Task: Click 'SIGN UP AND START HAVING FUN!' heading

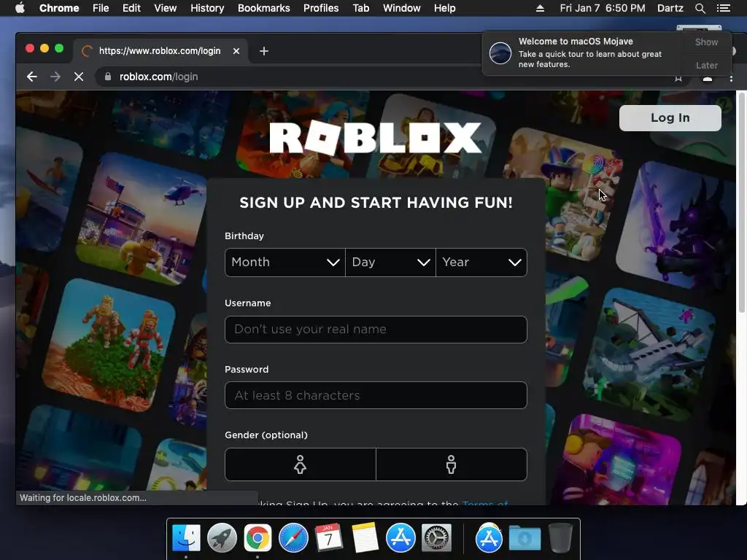Action: point(376,203)
